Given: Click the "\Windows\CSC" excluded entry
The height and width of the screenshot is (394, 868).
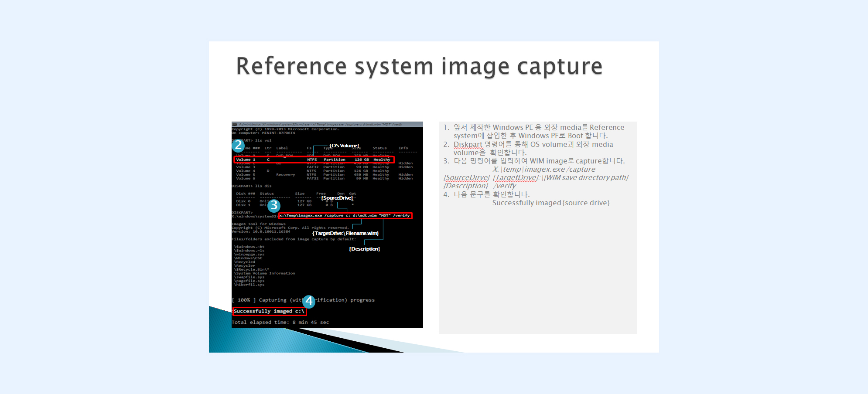Looking at the screenshot, I should tap(248, 258).
